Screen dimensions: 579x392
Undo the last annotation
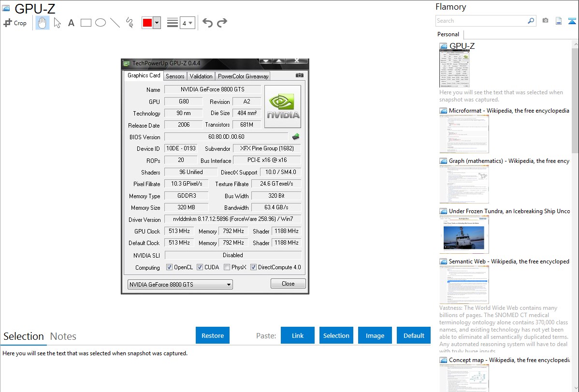point(207,23)
